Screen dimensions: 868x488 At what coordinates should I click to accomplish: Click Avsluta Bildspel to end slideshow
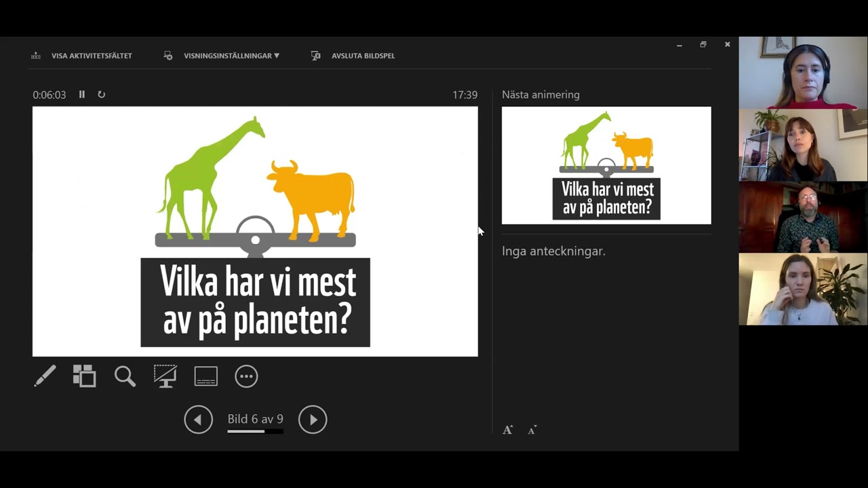point(363,56)
